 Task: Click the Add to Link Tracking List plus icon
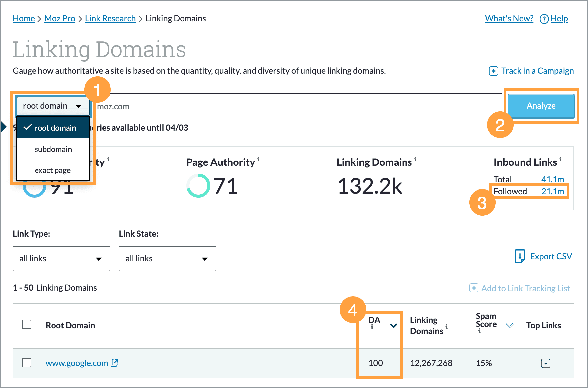[x=474, y=288]
